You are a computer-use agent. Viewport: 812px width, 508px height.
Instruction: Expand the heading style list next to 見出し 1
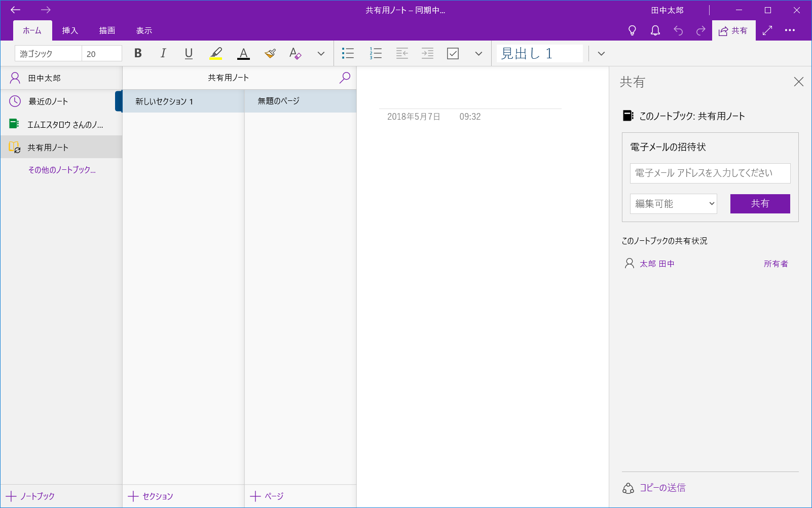[601, 53]
